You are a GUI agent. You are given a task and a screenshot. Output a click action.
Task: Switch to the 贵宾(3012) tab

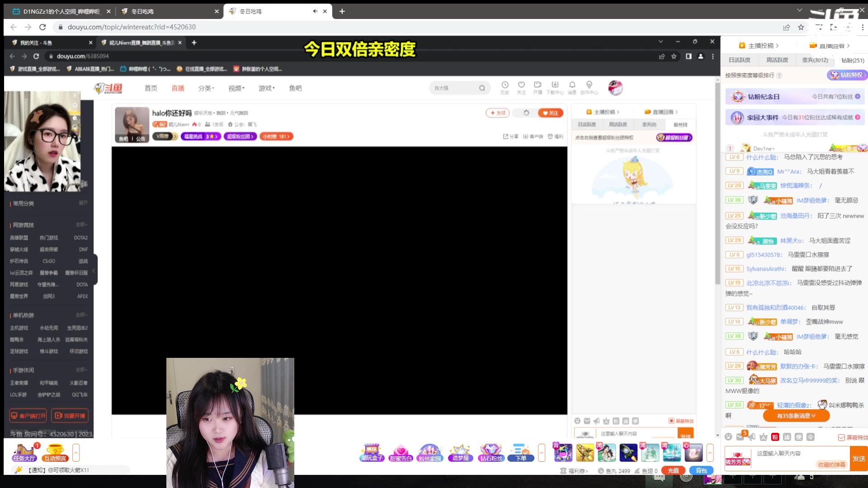click(815, 60)
